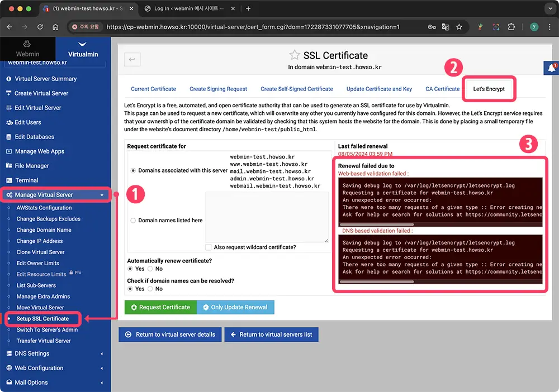
Task: Expand the DNS Settings menu
Action: [x=55, y=353]
